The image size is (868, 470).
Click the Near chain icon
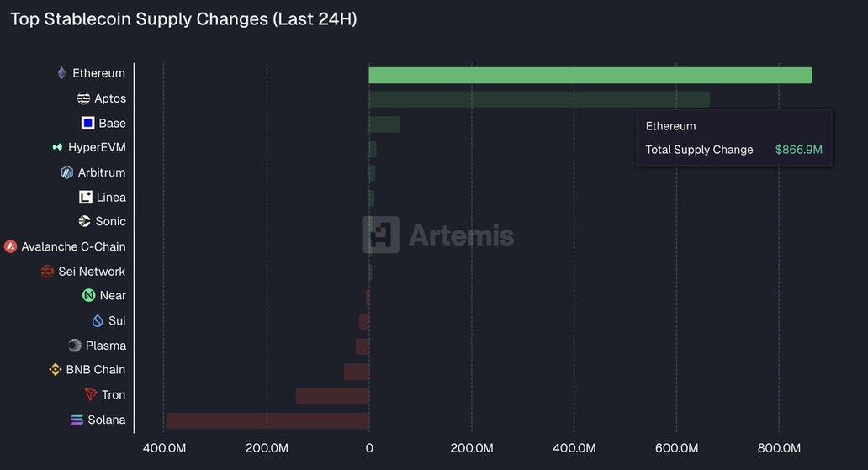(88, 295)
